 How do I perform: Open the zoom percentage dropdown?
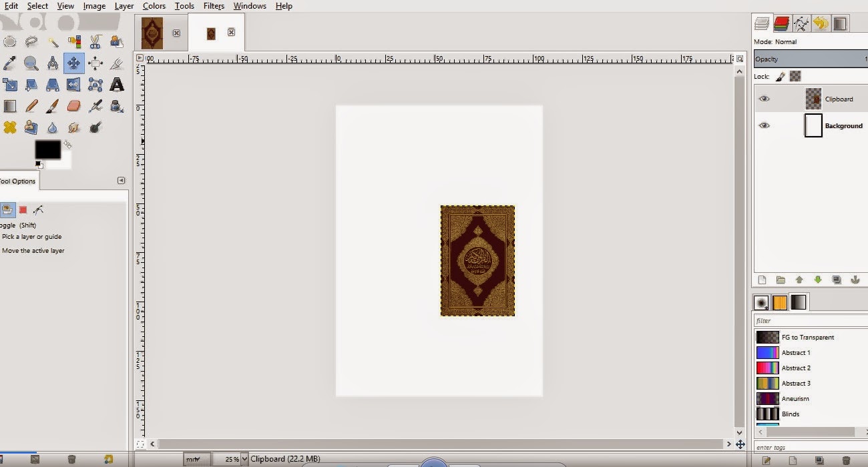[244, 459]
